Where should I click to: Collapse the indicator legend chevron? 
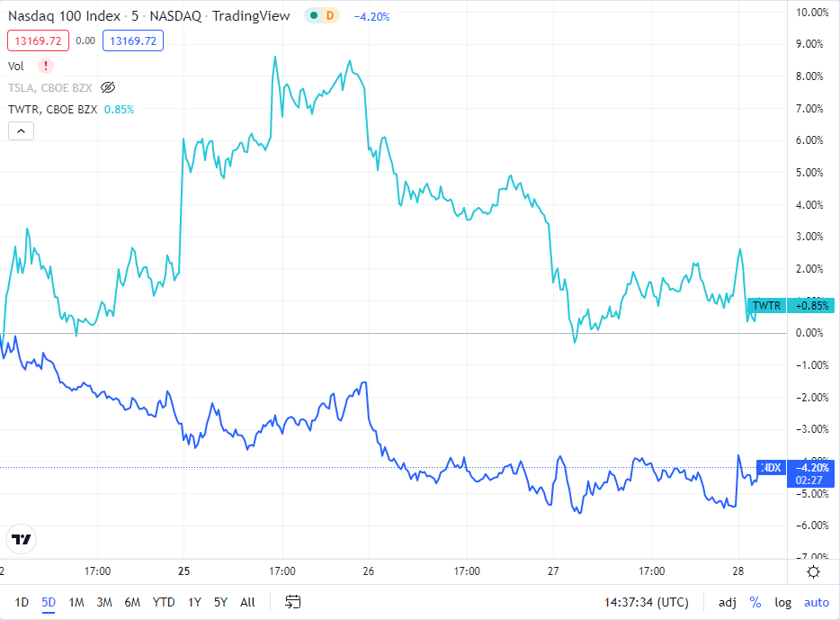click(21, 131)
